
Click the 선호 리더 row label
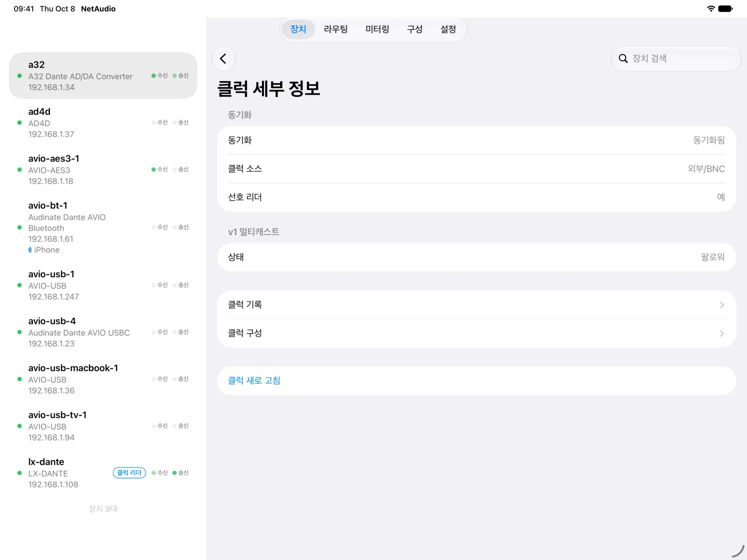pos(245,197)
